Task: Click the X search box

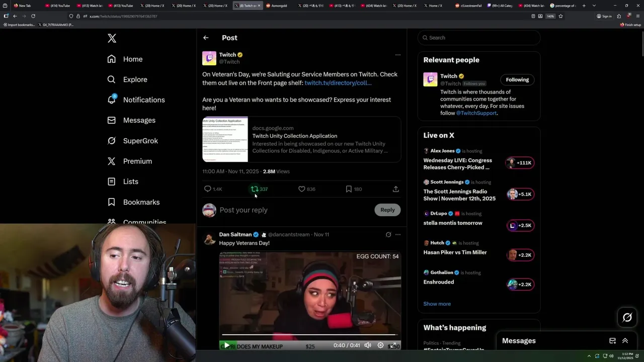Action: pos(479,38)
